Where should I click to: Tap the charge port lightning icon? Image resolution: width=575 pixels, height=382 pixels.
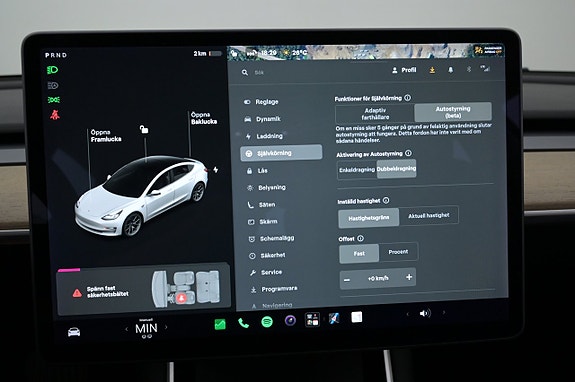click(x=216, y=170)
